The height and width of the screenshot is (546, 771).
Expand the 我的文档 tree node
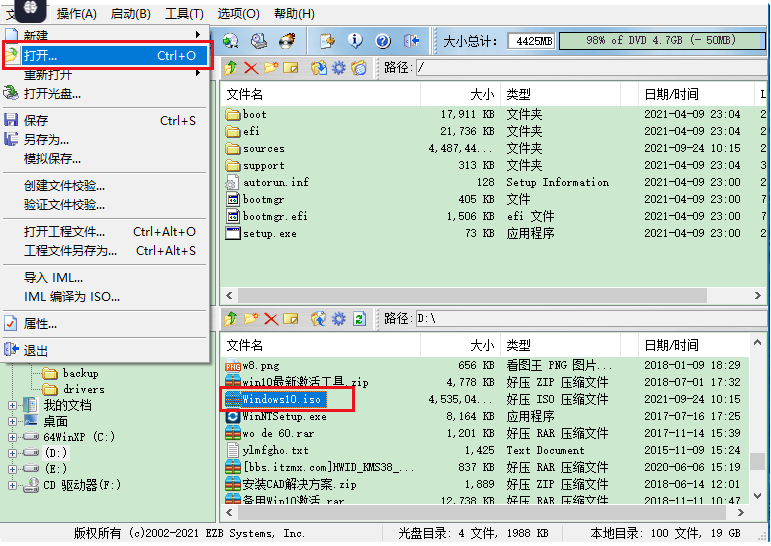[12, 405]
